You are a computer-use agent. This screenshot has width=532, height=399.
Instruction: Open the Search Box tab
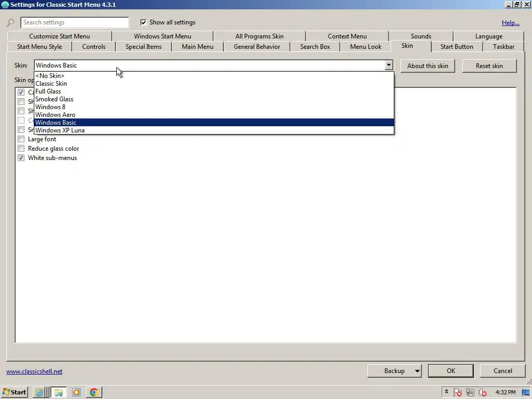click(315, 47)
